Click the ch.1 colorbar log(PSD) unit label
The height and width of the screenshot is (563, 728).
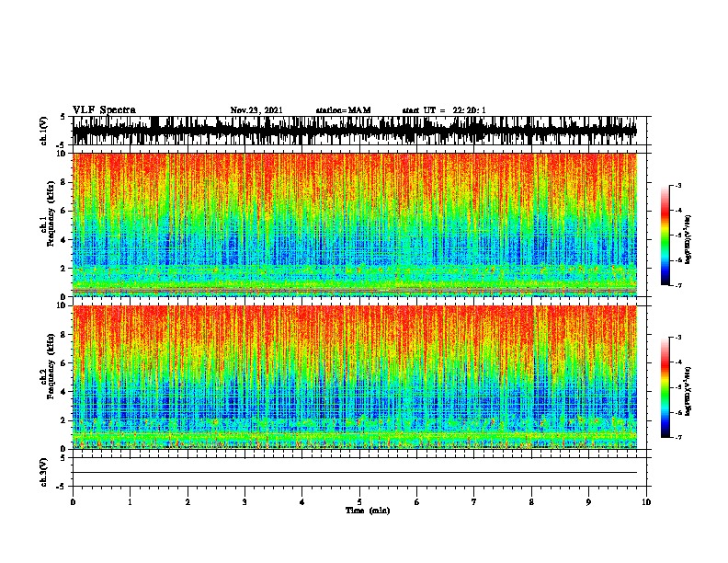(x=688, y=240)
